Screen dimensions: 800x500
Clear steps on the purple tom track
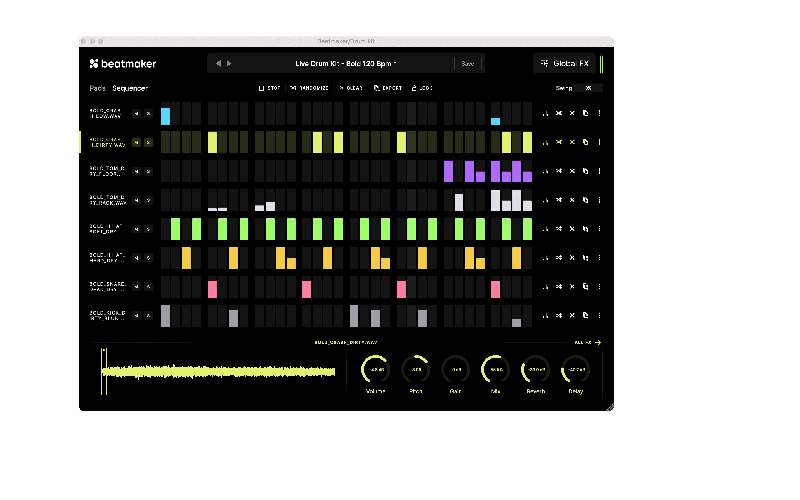[x=572, y=171]
